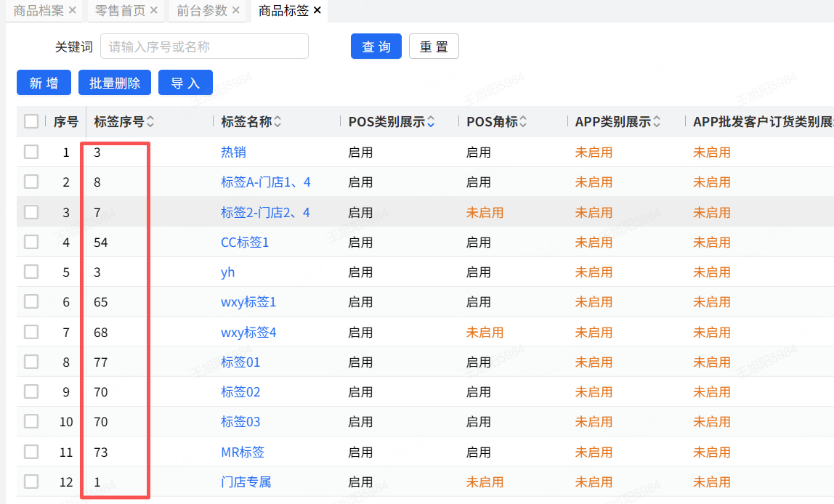Click tag number 68 cell
834x504 pixels.
pyautogui.click(x=100, y=333)
